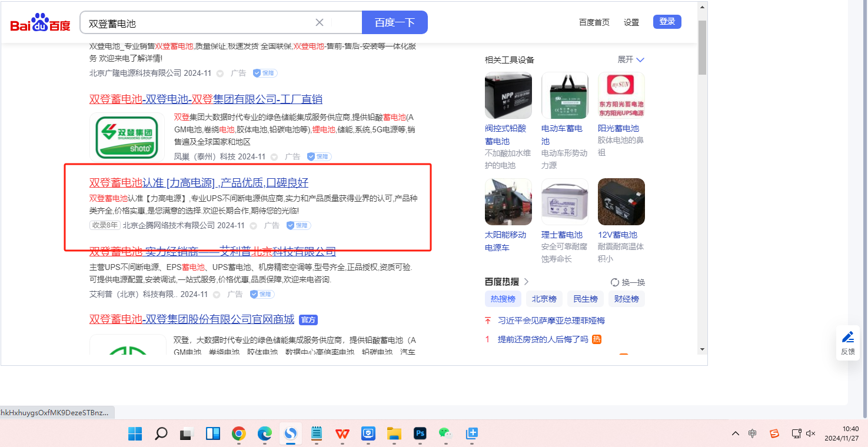This screenshot has height=447, width=868.
Task: Click the page vertical scrollbar thumb
Action: [x=702, y=47]
